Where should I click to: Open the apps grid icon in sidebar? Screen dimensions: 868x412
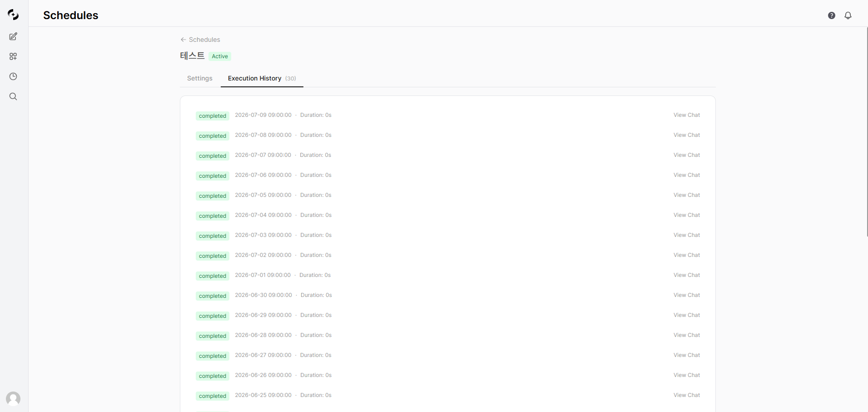point(13,56)
